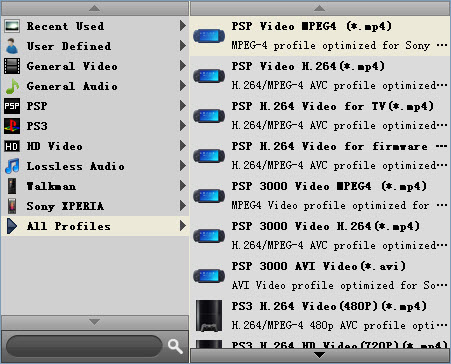The image size is (451, 364).
Task: Click the PSP Video H.264 device icon
Action: tap(209, 76)
